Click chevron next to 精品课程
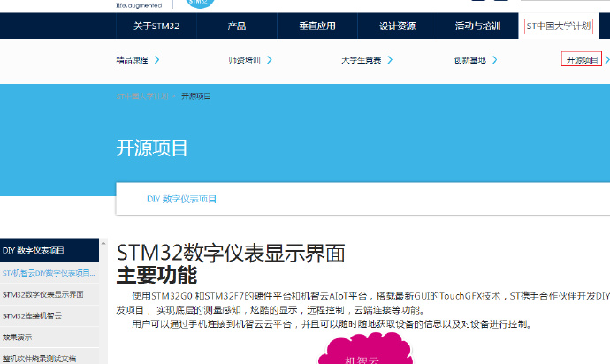Screen dimensions: 610x364 (x=156, y=60)
